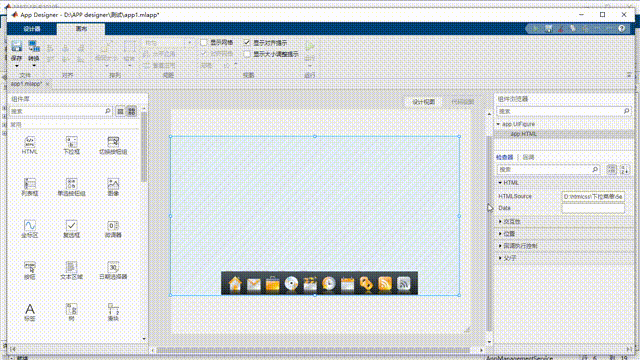Switch component library to list view
This screenshot has width=640, height=360.
click(120, 111)
